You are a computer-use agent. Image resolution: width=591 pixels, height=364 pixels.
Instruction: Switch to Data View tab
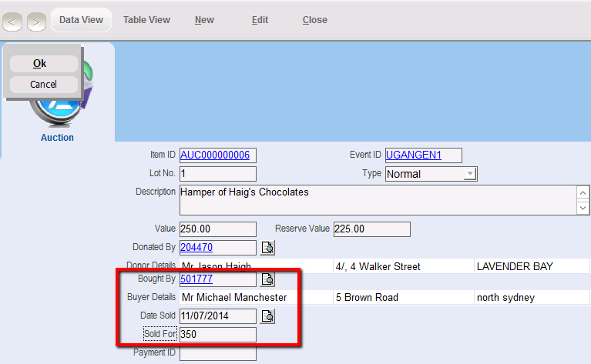pyautogui.click(x=81, y=20)
